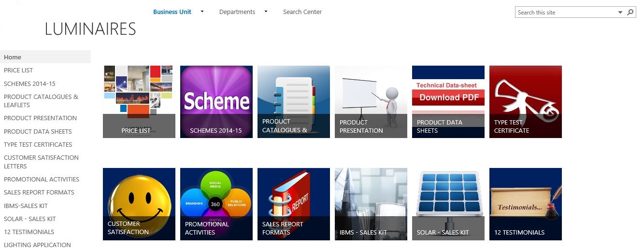Select Departments in top navigation

click(237, 12)
